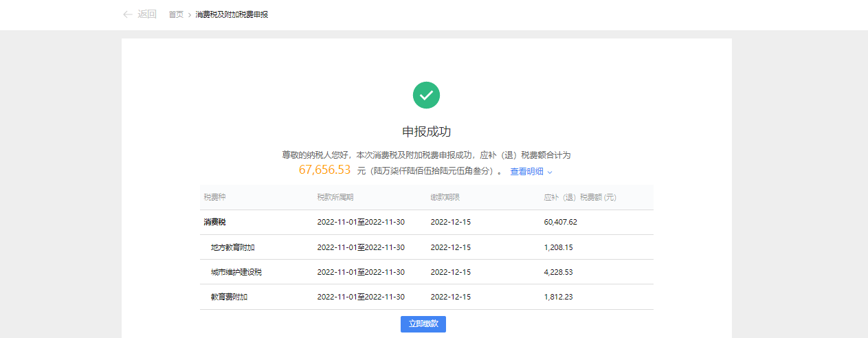Screen dimensions: 868x338
Task: Click the 60,407.62 amount cell
Action: click(560, 223)
